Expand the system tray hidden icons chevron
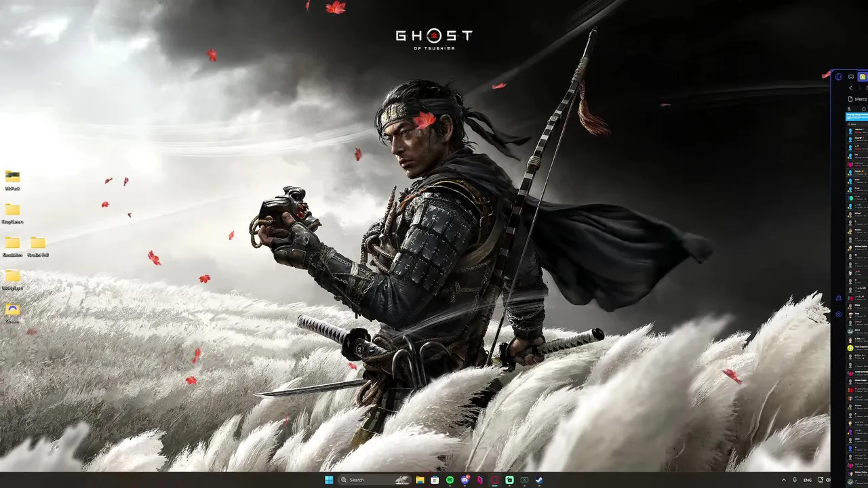868x488 pixels. [784, 480]
